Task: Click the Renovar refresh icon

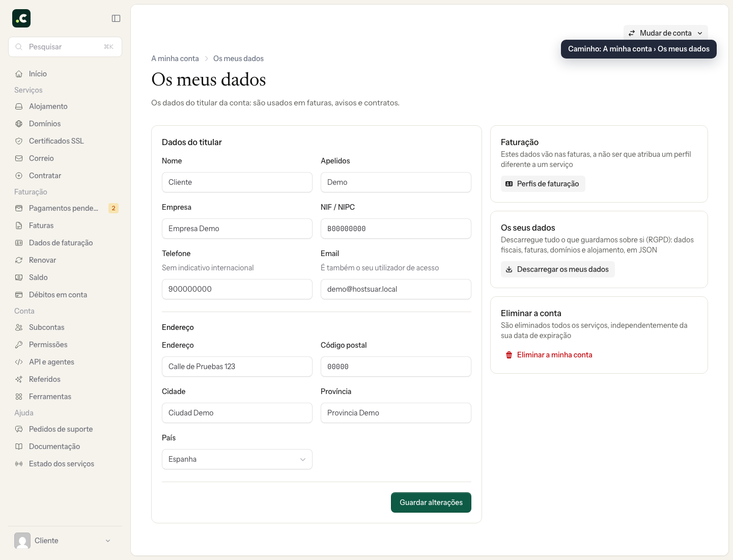Action: tap(19, 260)
